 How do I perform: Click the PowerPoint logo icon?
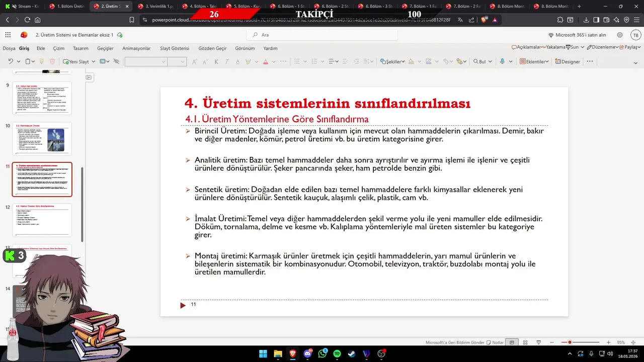(x=24, y=35)
